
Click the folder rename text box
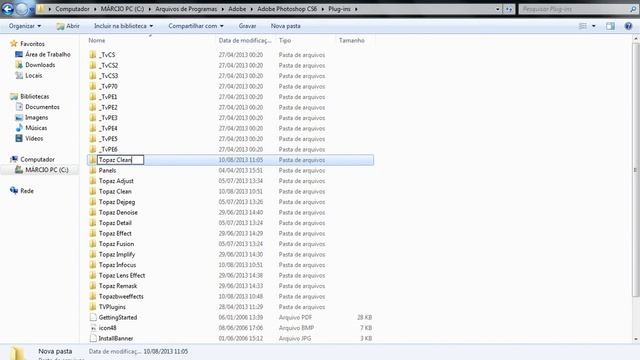click(x=120, y=160)
